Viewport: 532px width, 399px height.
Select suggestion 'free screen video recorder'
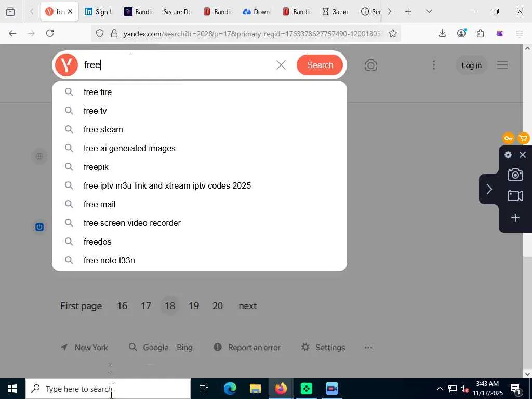click(199, 223)
